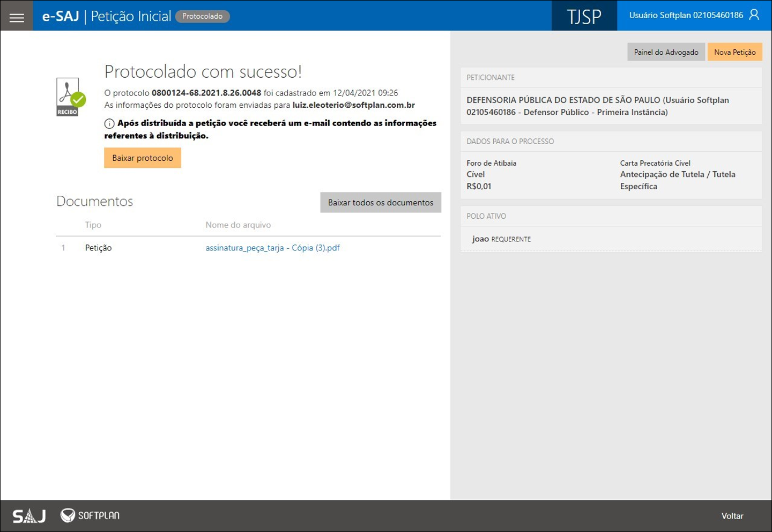Click the TJSP logo in header

click(x=584, y=16)
